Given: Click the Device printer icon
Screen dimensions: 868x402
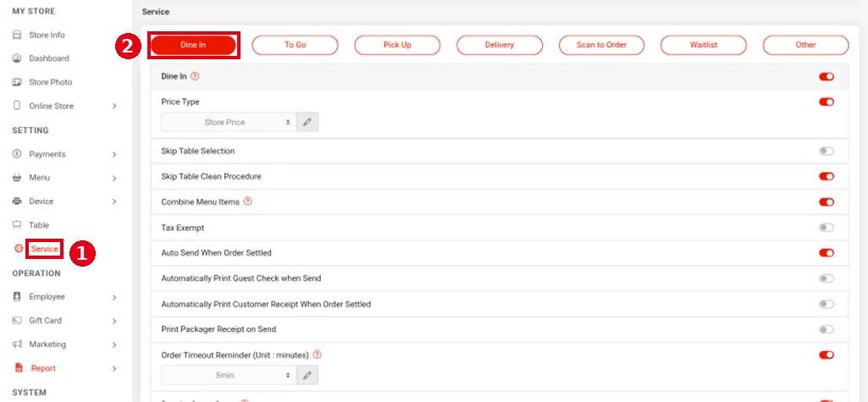Looking at the screenshot, I should (17, 201).
